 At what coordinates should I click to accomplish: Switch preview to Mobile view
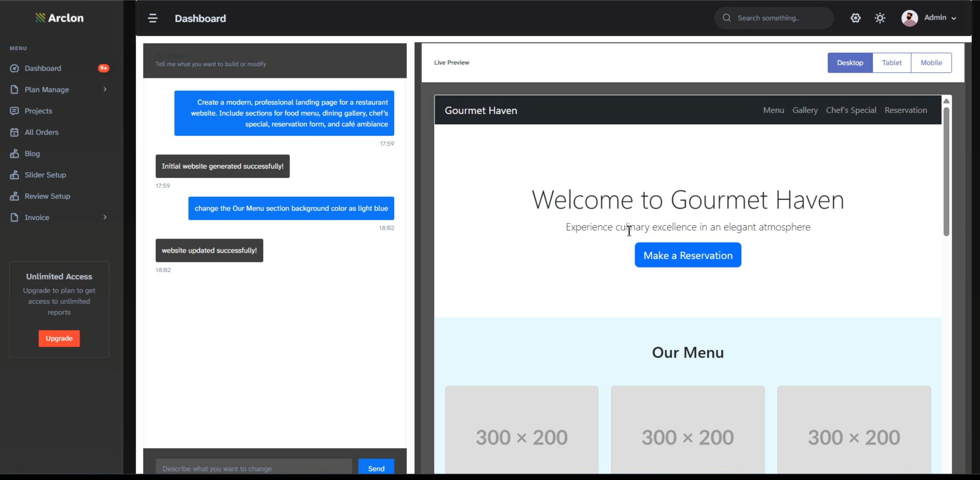(x=932, y=62)
